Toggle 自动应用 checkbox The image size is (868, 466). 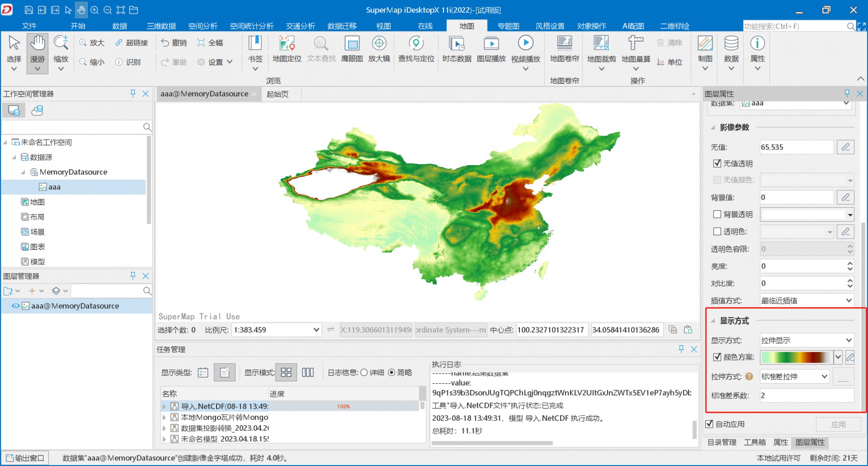click(709, 424)
